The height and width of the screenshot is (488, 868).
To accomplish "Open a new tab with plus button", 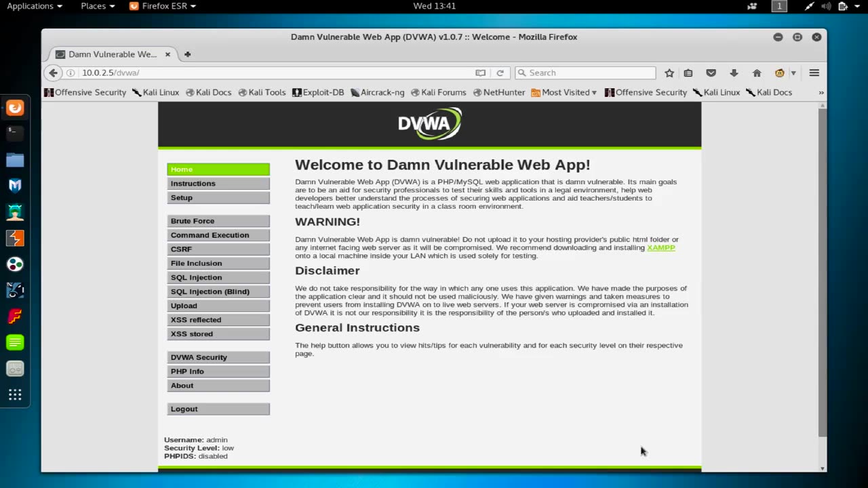I will point(187,54).
